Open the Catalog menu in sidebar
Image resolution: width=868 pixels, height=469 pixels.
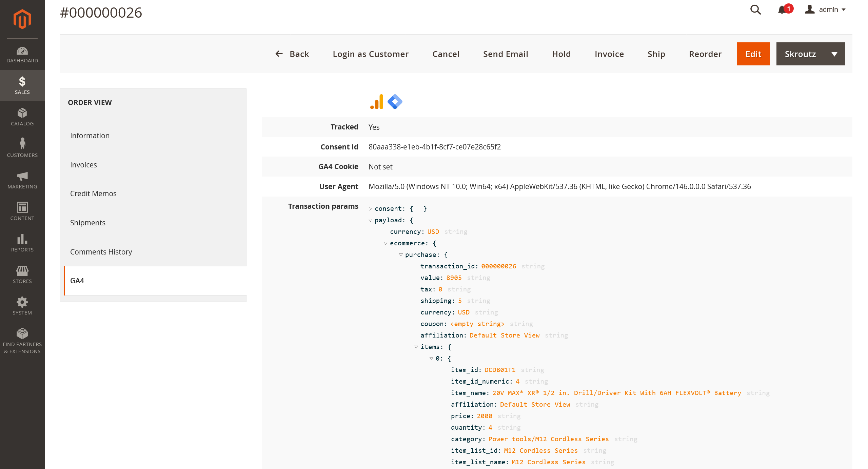point(22,117)
